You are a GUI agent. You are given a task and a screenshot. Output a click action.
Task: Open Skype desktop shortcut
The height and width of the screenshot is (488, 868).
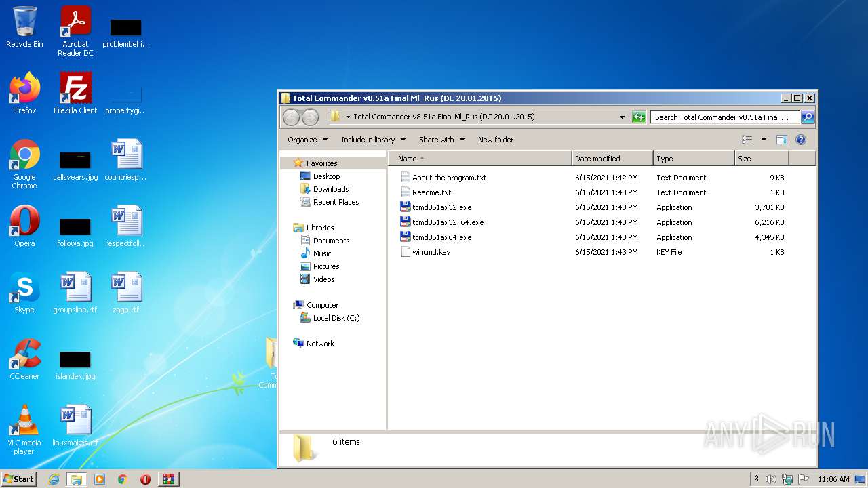24,293
